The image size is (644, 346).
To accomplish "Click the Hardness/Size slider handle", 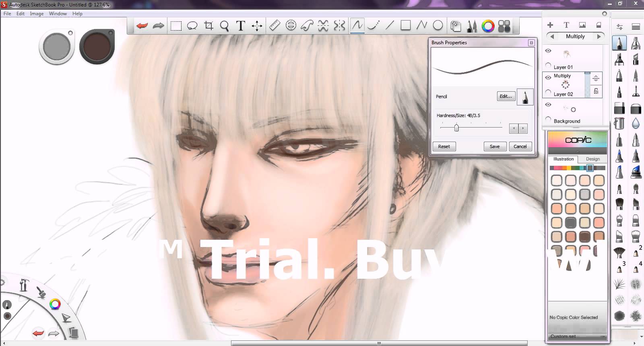I will (x=456, y=128).
